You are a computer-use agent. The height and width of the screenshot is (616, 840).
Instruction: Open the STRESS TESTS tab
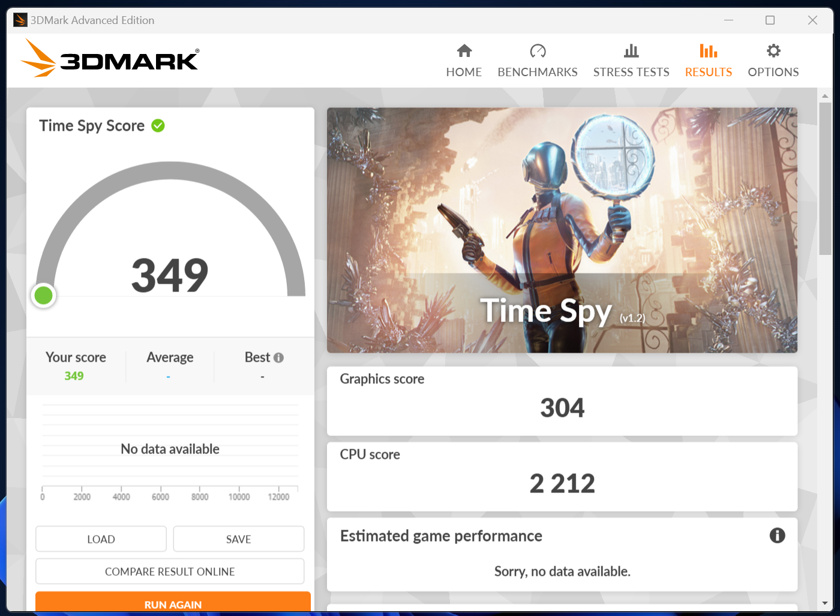pos(631,61)
